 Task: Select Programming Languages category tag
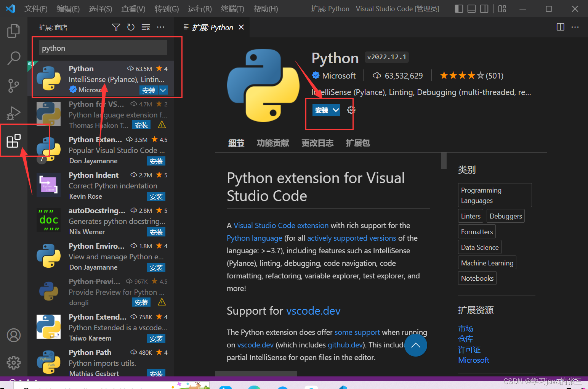[x=495, y=195]
